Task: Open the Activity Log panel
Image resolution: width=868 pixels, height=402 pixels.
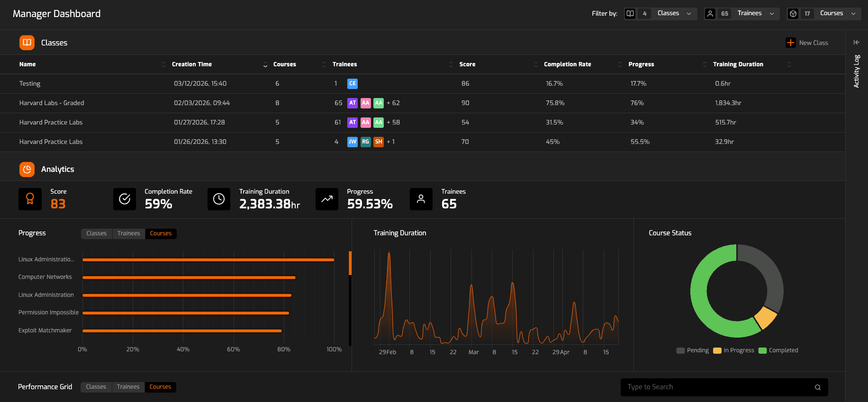Action: 857,71
